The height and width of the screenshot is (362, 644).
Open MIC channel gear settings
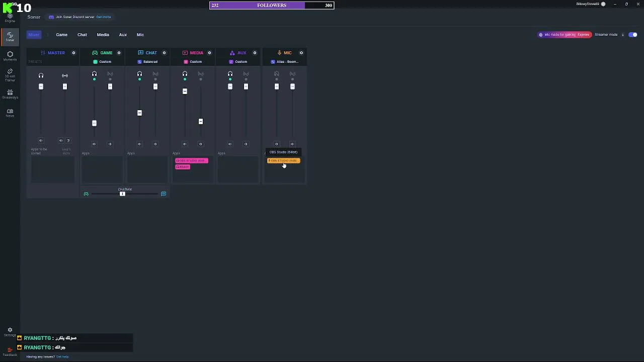coord(301,53)
